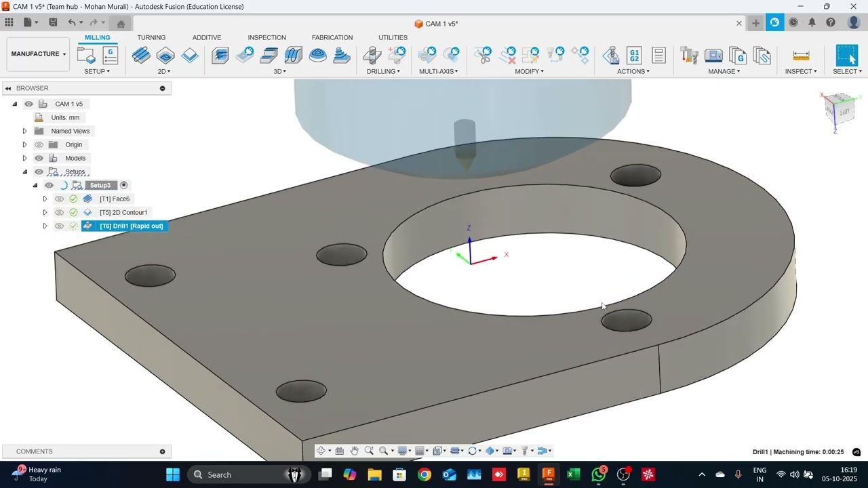Toggle visibility of CAM 1 v5 root
868x488 pixels.
28,104
